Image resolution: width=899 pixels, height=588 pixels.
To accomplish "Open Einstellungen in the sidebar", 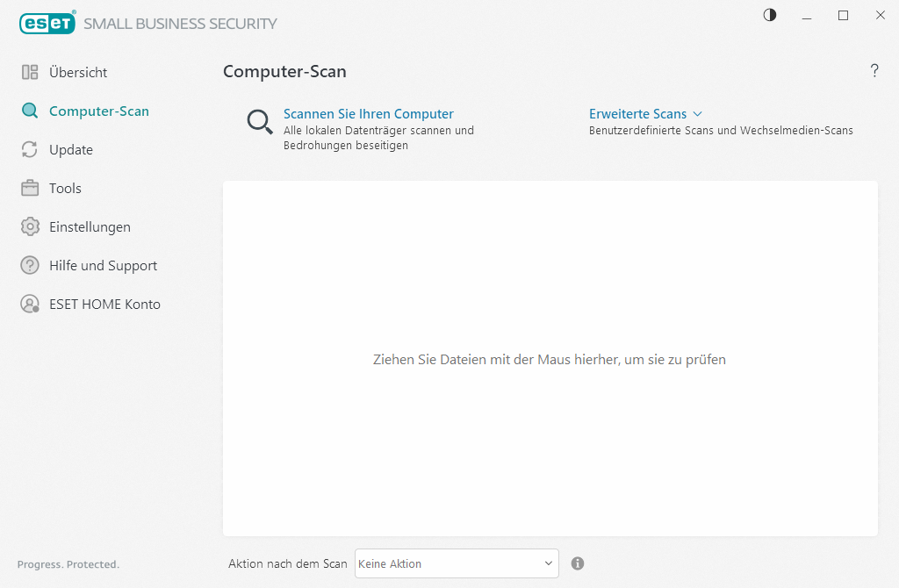I will [90, 227].
